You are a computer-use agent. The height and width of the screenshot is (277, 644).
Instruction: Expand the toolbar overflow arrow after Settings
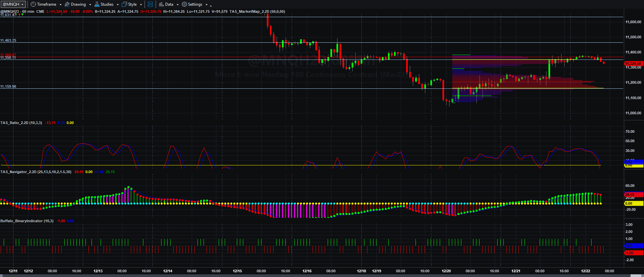(211, 5)
